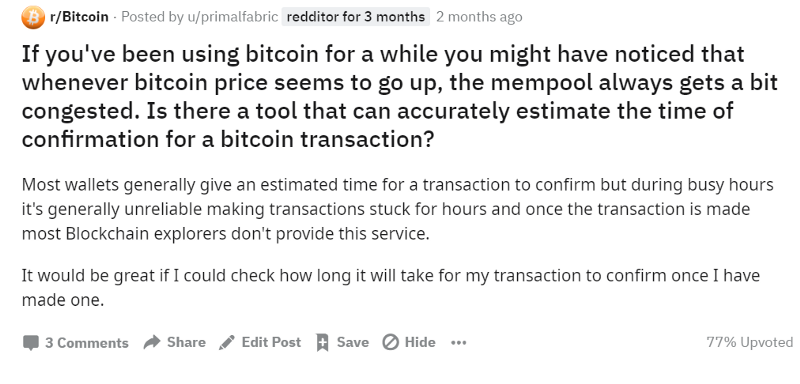
Task: Click the pencil edit icon
Action: point(227,342)
